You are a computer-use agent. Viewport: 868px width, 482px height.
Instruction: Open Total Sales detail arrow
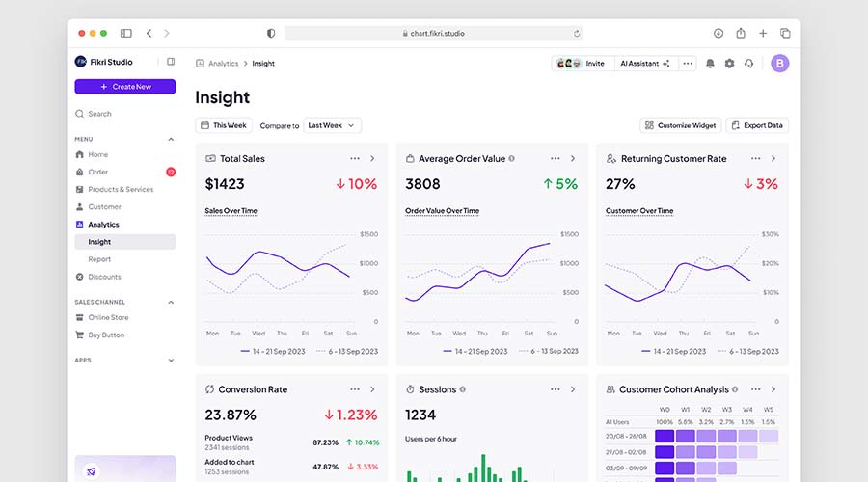[372, 159]
